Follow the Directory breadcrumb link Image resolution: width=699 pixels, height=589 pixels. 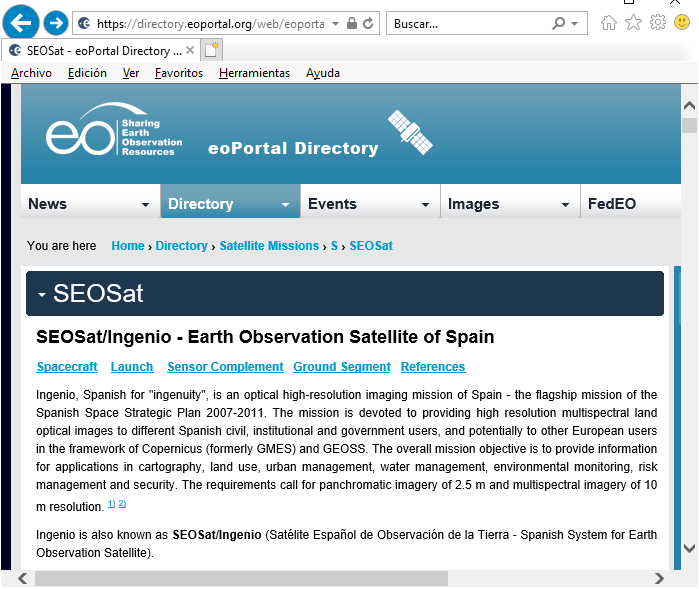181,246
